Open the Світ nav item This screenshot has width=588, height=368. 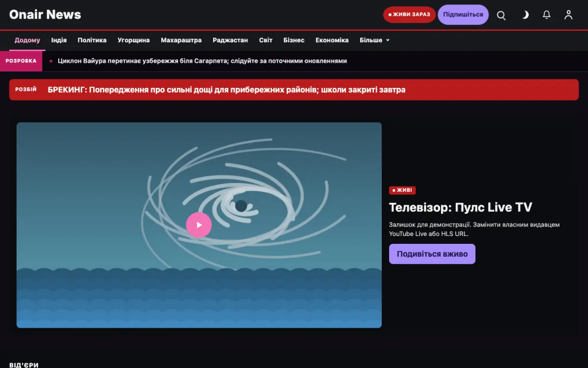(x=266, y=40)
